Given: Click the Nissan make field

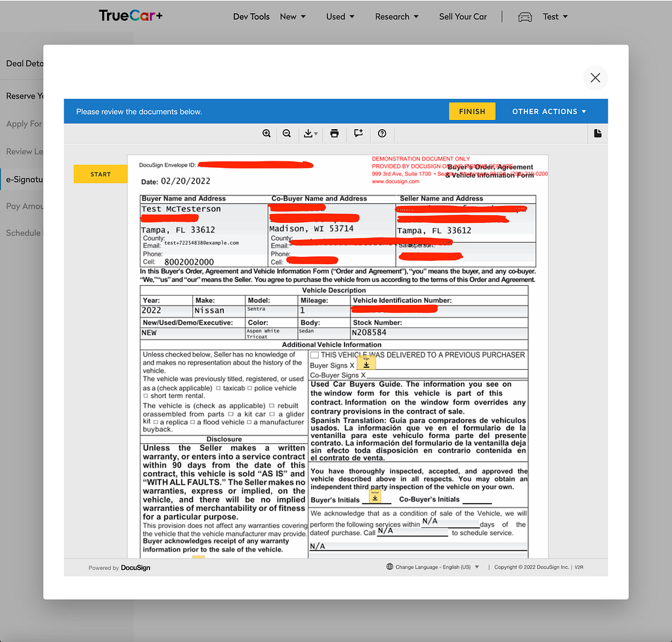Looking at the screenshot, I should click(x=218, y=310).
